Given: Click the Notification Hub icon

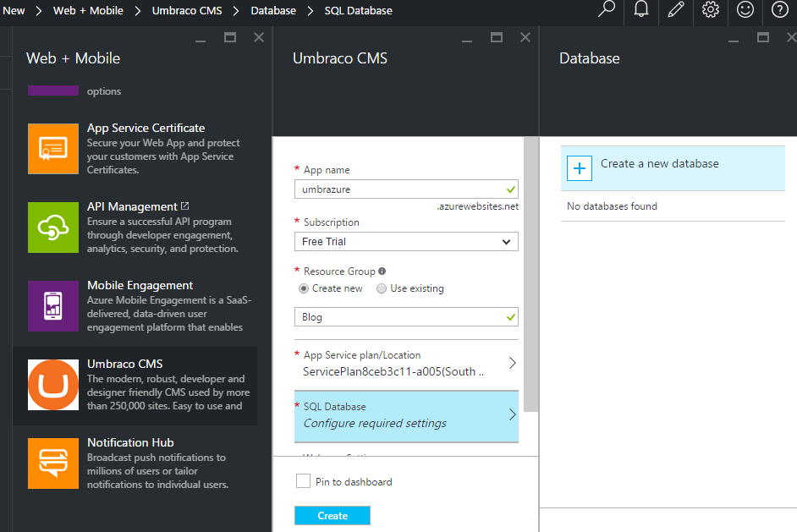Looking at the screenshot, I should tap(53, 463).
